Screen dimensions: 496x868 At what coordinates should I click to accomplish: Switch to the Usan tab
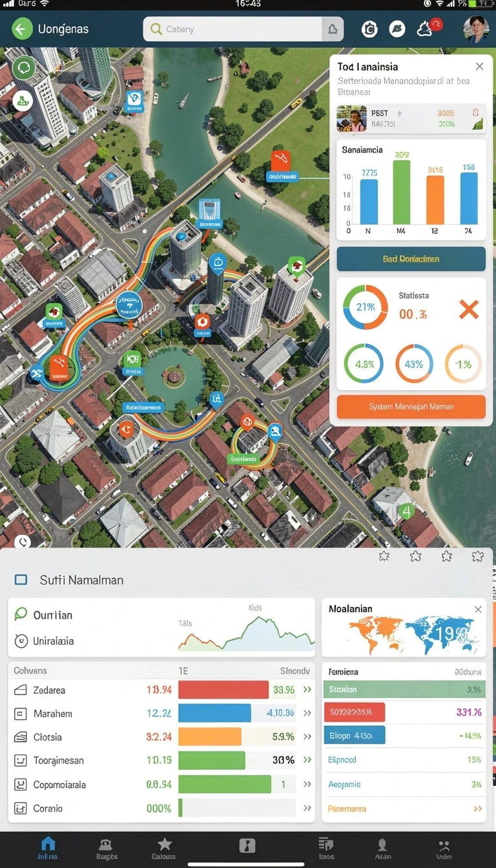pos(444,848)
